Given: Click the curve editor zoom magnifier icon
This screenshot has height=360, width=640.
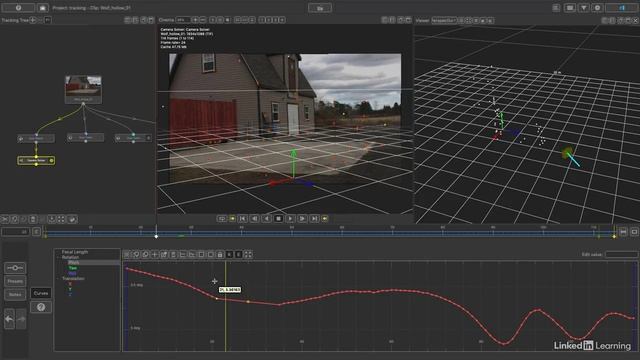Looking at the screenshot, I should tap(136, 255).
